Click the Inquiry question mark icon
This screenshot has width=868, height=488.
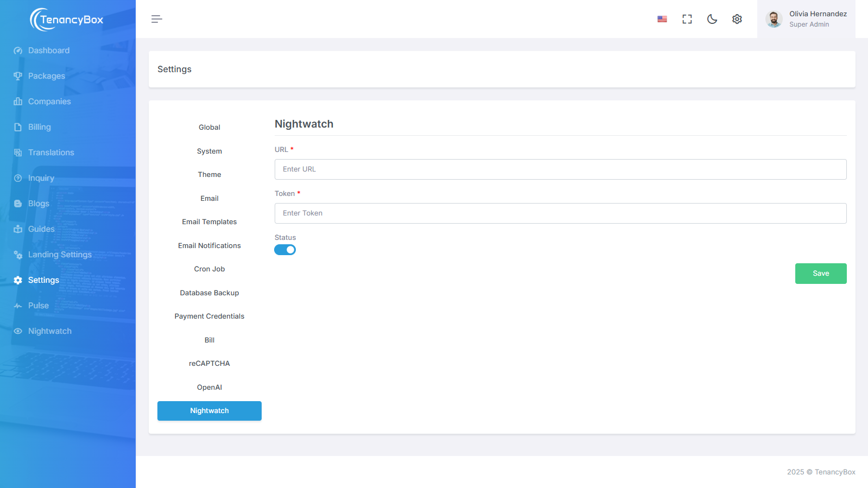click(18, 178)
